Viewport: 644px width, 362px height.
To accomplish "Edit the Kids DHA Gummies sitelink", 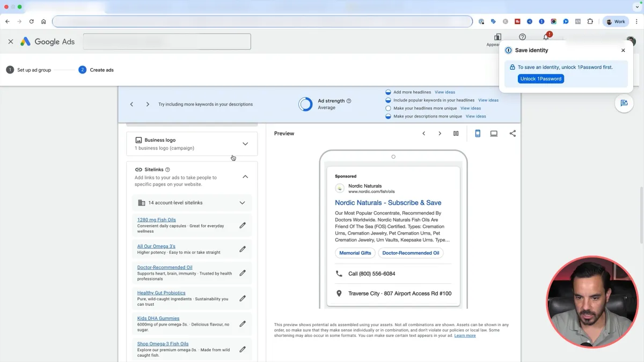I will point(243,324).
